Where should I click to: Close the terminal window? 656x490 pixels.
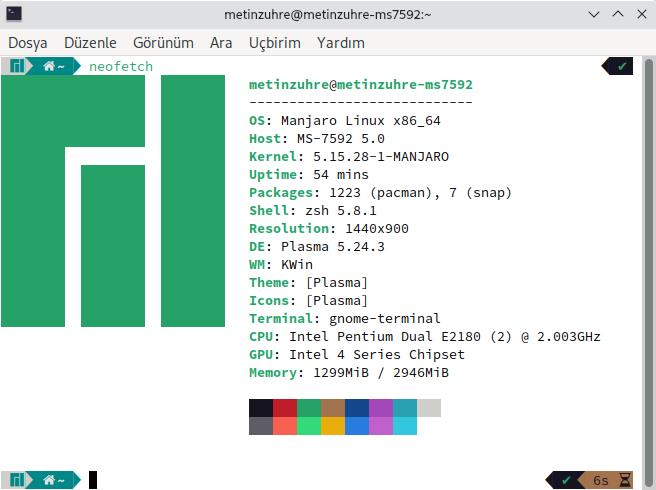pos(642,15)
